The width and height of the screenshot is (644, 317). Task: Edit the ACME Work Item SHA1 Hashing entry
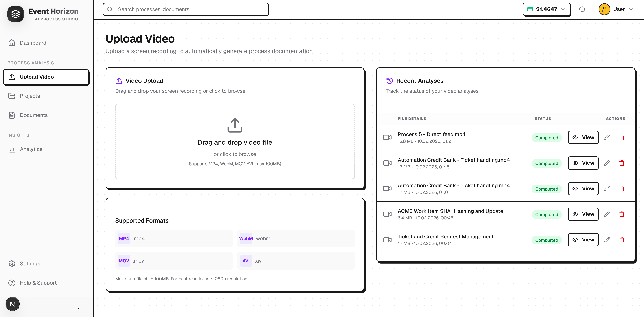click(607, 214)
